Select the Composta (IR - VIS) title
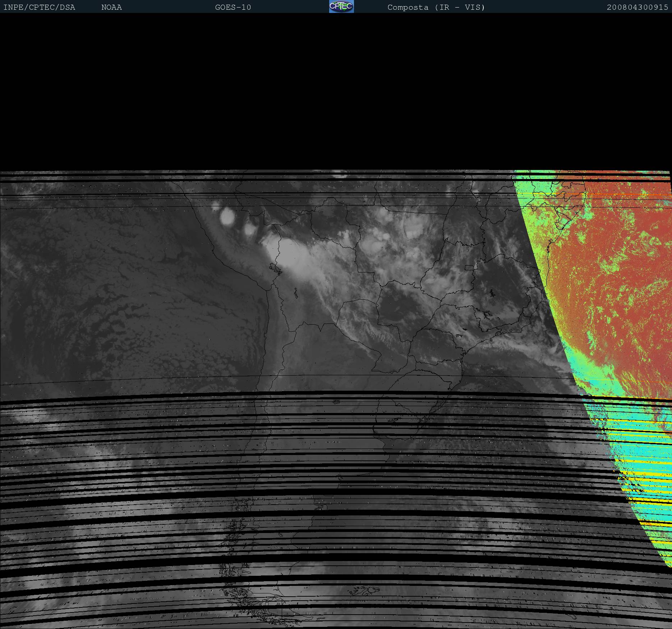 436,7
